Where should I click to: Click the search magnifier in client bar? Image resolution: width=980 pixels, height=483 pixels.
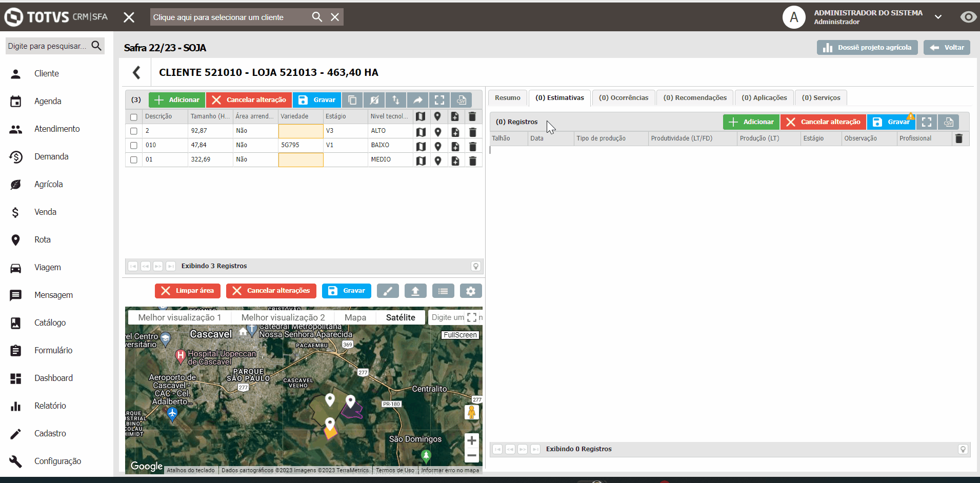pos(317,17)
